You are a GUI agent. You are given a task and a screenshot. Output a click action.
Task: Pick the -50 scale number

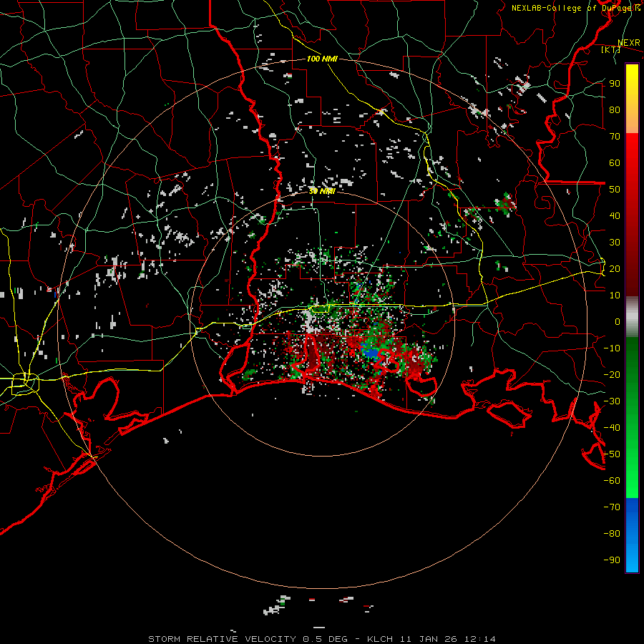tap(612, 454)
